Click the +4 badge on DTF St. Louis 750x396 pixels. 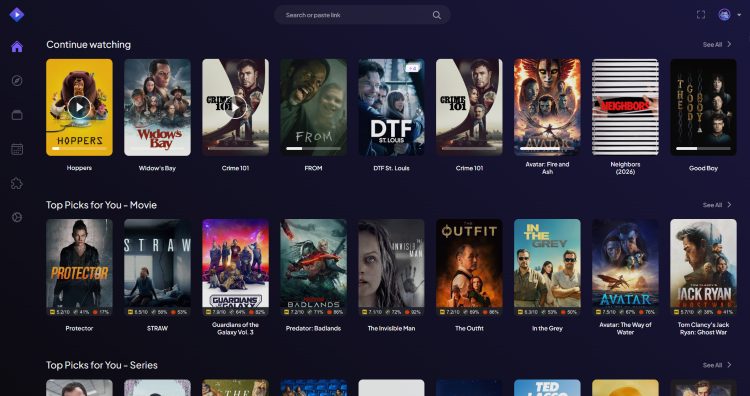point(412,68)
